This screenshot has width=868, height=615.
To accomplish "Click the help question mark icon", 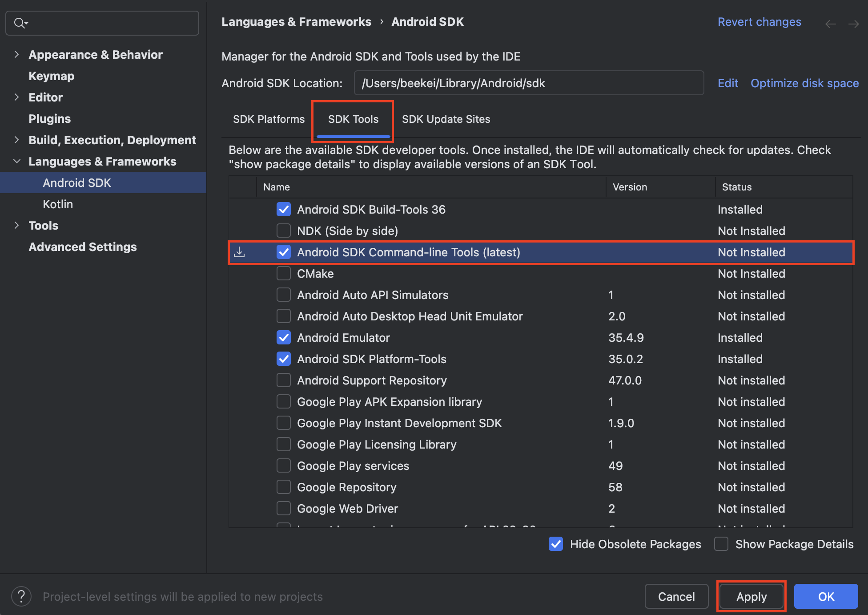I will coord(21,596).
